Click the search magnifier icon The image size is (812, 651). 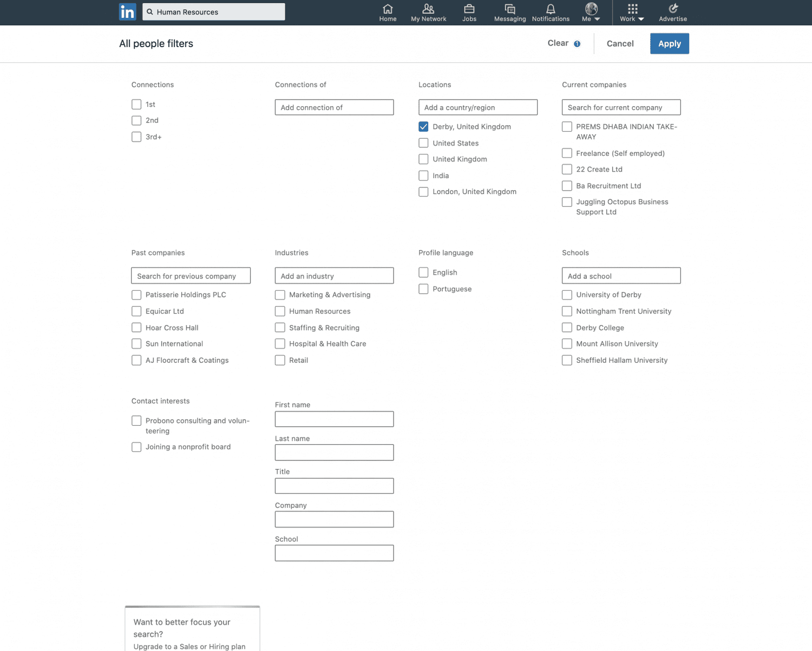tap(150, 11)
